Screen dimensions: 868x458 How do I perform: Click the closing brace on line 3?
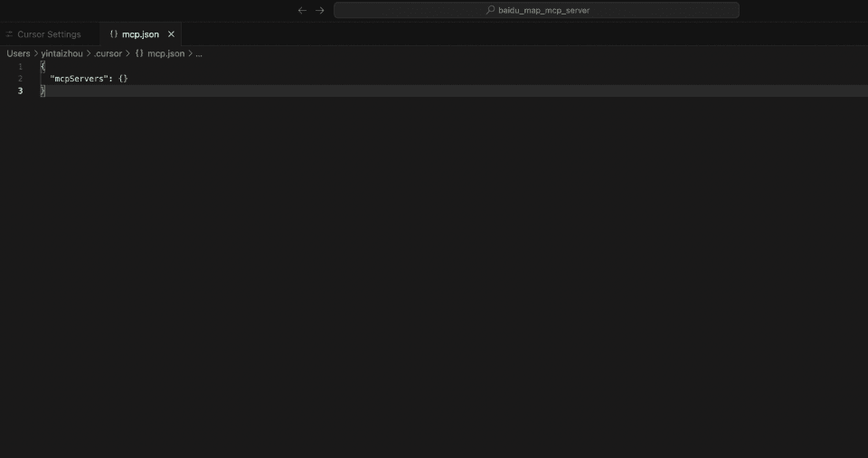(42, 91)
